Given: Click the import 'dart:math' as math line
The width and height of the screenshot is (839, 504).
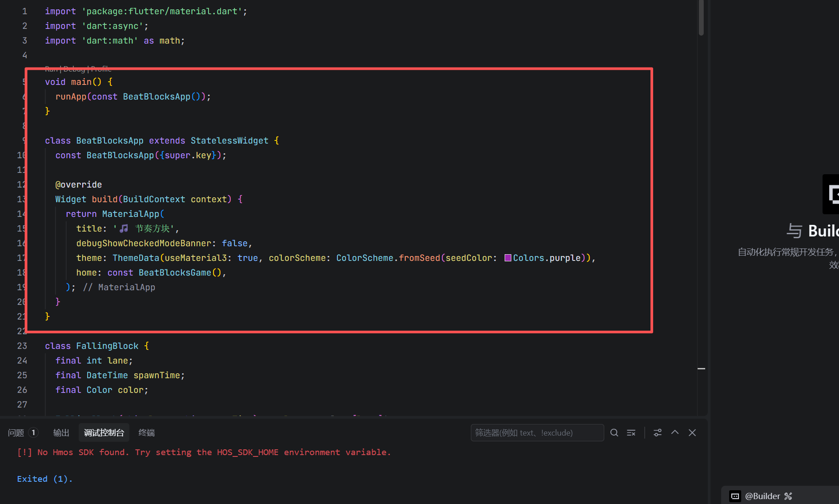Looking at the screenshot, I should pyautogui.click(x=115, y=40).
